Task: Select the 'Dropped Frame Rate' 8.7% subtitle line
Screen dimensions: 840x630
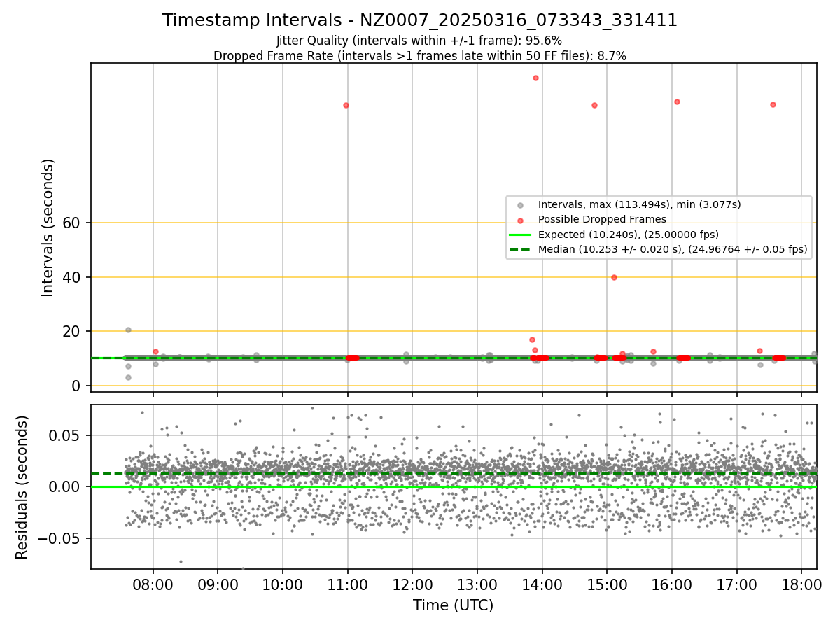Action: (x=420, y=56)
